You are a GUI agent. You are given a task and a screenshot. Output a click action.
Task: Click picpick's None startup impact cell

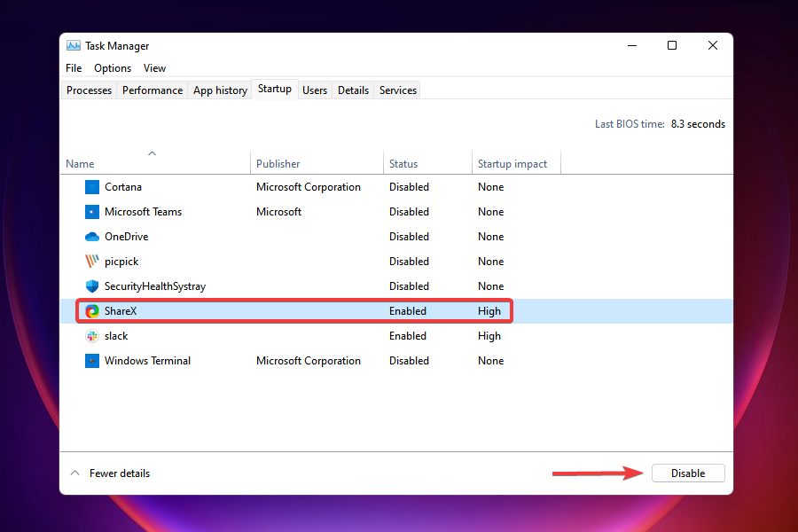[x=490, y=262]
